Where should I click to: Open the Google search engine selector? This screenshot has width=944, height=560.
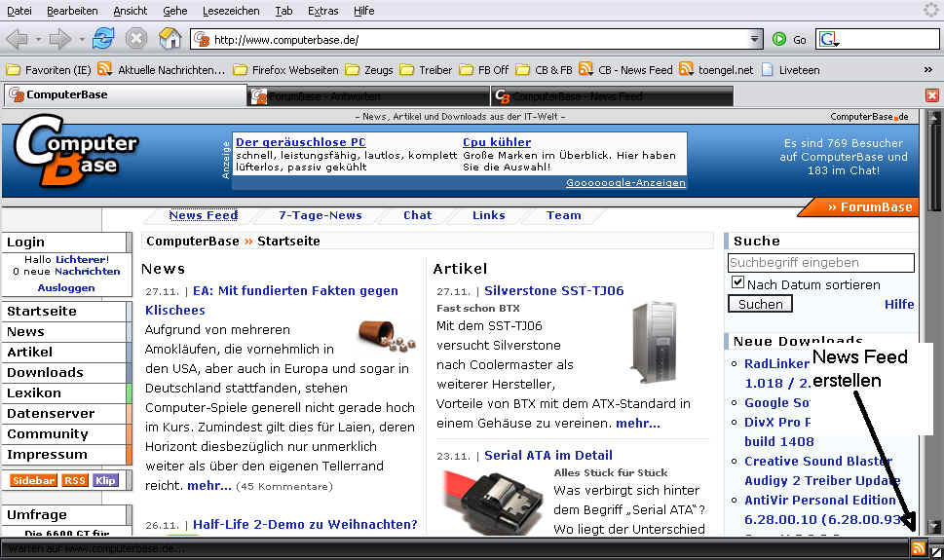[x=829, y=40]
